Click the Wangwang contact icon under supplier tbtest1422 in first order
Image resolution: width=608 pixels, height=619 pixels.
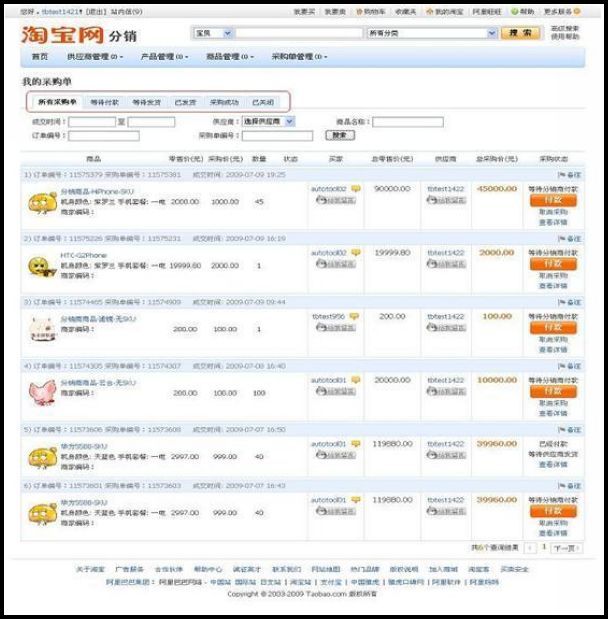(445, 200)
